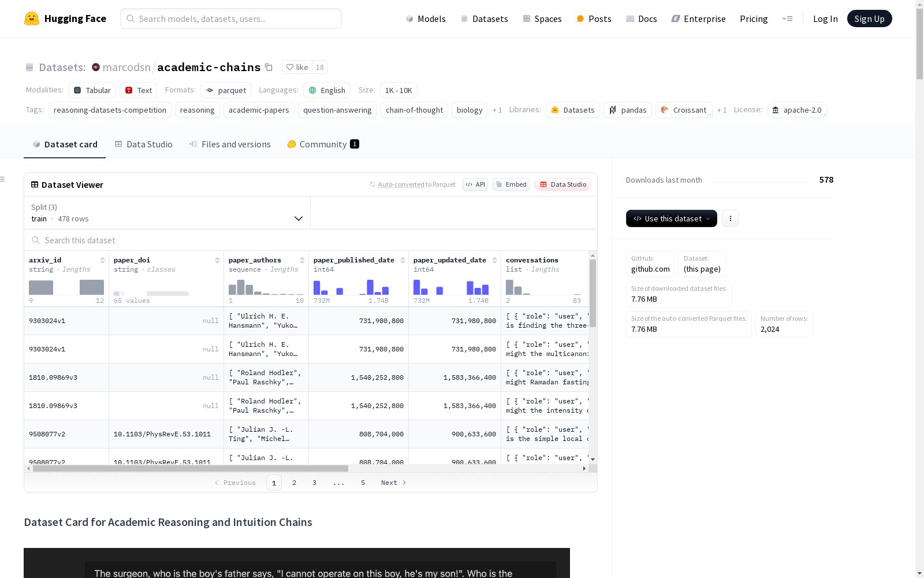Screen dimensions: 924x578
Task: Click the Dataset Card for Academic Reasoning heading
Action: click(x=168, y=522)
